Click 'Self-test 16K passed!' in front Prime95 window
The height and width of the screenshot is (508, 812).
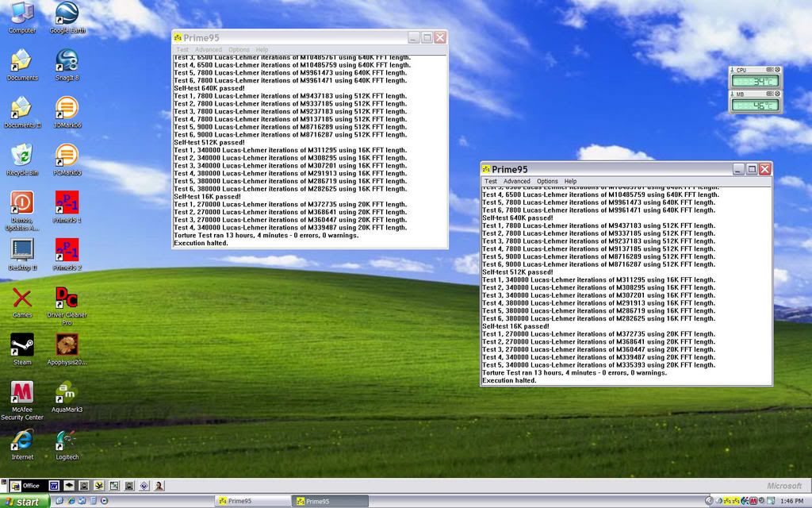point(515,326)
